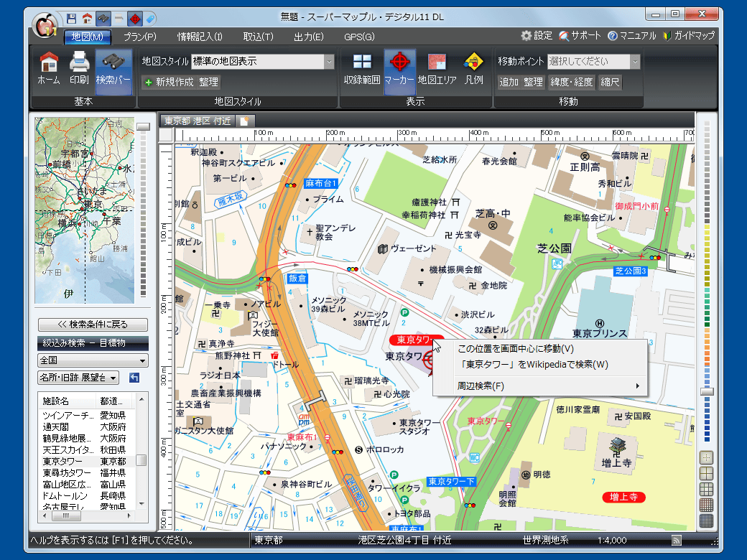
Task: Select the 東京都 港区 付近 map tab
Action: tap(198, 121)
